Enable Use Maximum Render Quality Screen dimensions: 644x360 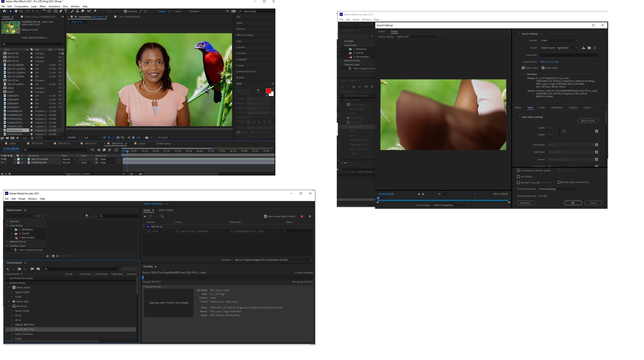518,170
